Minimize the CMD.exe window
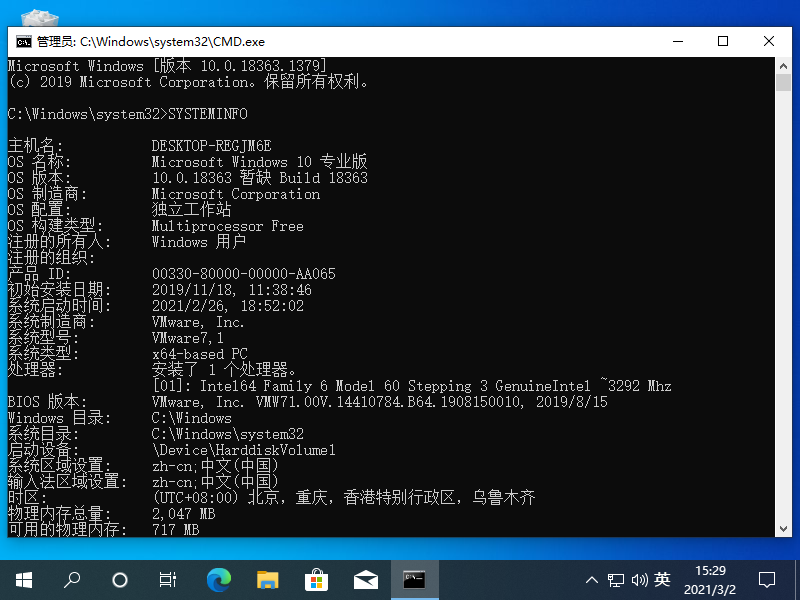 click(x=678, y=41)
